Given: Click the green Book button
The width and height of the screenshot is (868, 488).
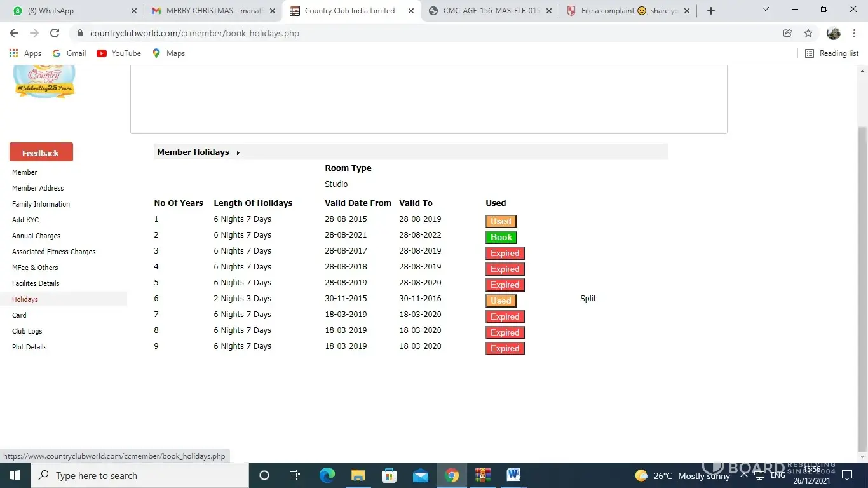Looking at the screenshot, I should pyautogui.click(x=501, y=237).
